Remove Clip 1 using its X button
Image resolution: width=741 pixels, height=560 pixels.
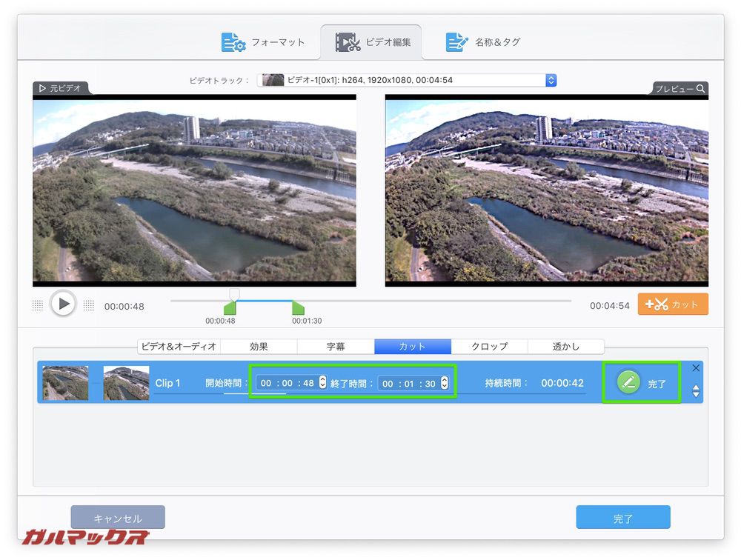pos(695,367)
